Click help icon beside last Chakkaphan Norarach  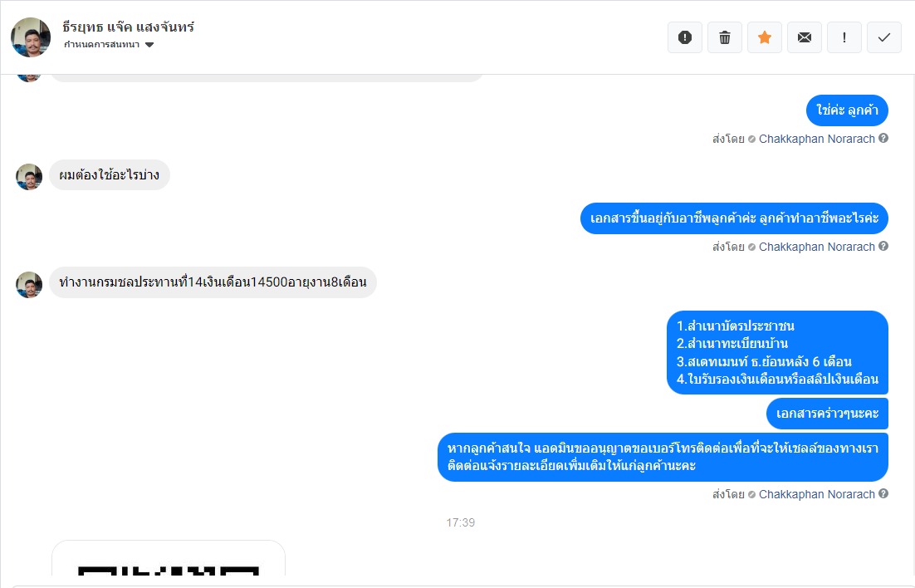pyautogui.click(x=883, y=494)
